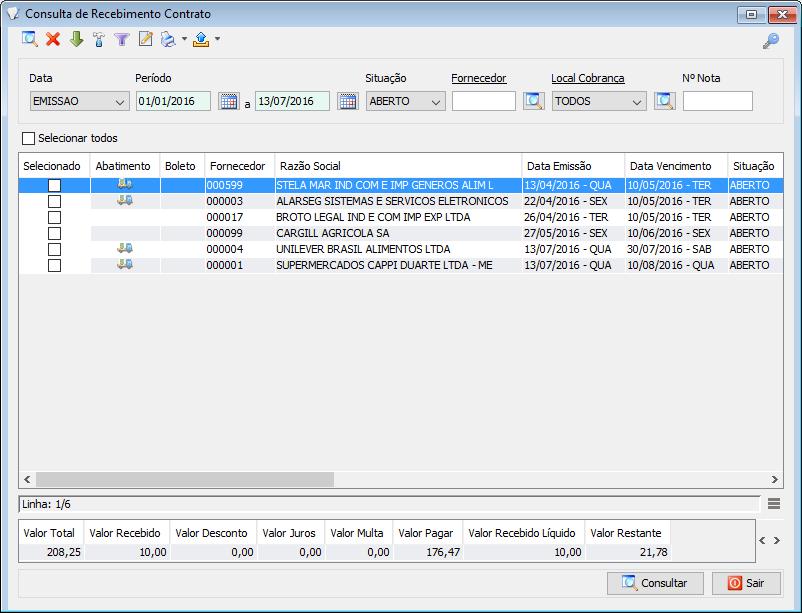Image resolution: width=802 pixels, height=613 pixels.
Task: Toggle the Selecionar todos checkbox
Action: (29, 138)
